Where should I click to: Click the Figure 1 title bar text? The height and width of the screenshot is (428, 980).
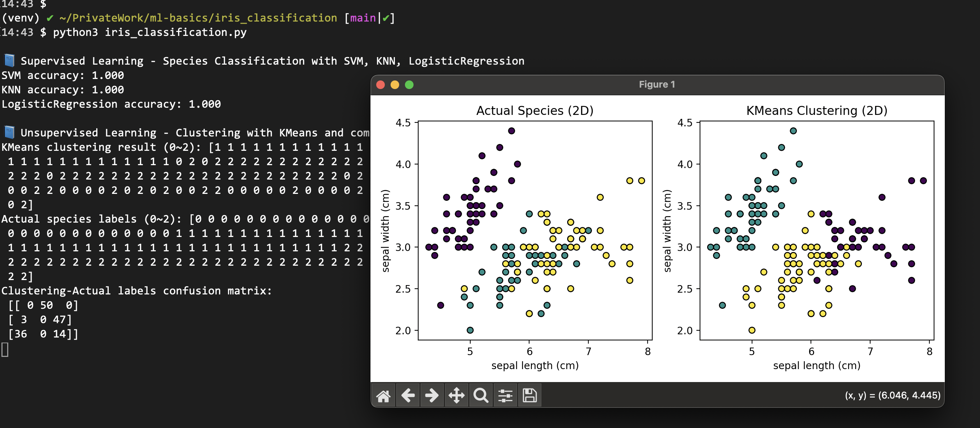pos(657,84)
